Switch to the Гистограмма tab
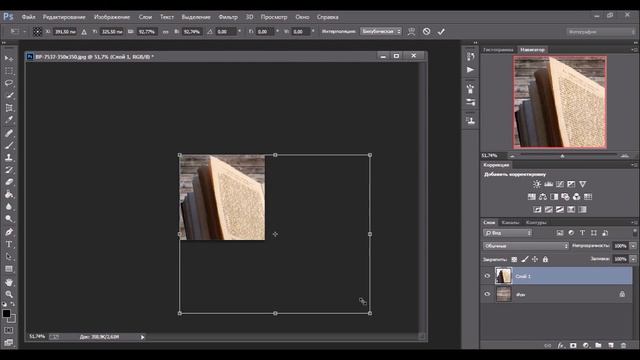Viewport: 640px width, 360px height. [x=498, y=50]
